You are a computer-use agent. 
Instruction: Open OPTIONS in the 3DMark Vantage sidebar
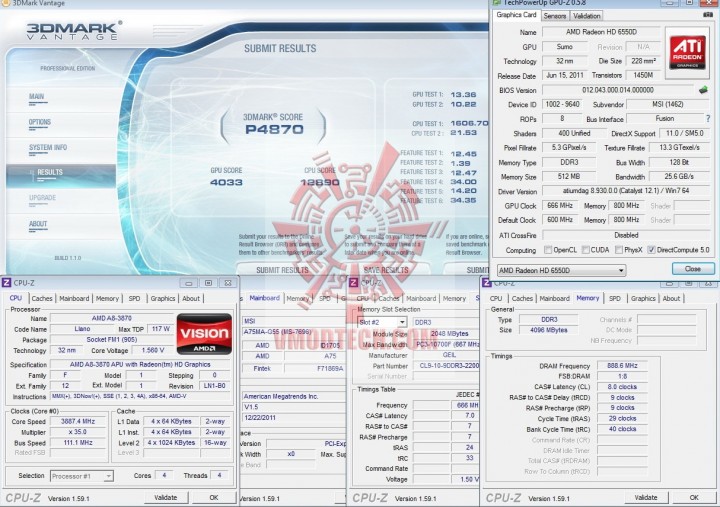(39, 122)
